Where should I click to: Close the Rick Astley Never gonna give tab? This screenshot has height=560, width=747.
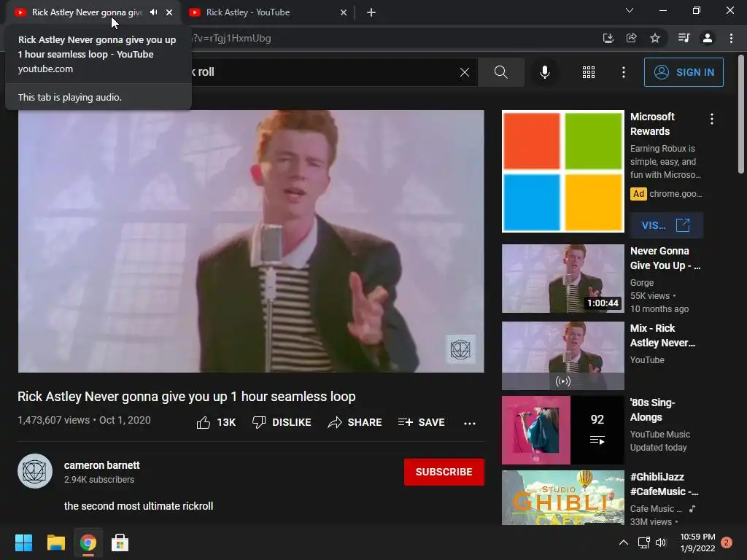(169, 12)
